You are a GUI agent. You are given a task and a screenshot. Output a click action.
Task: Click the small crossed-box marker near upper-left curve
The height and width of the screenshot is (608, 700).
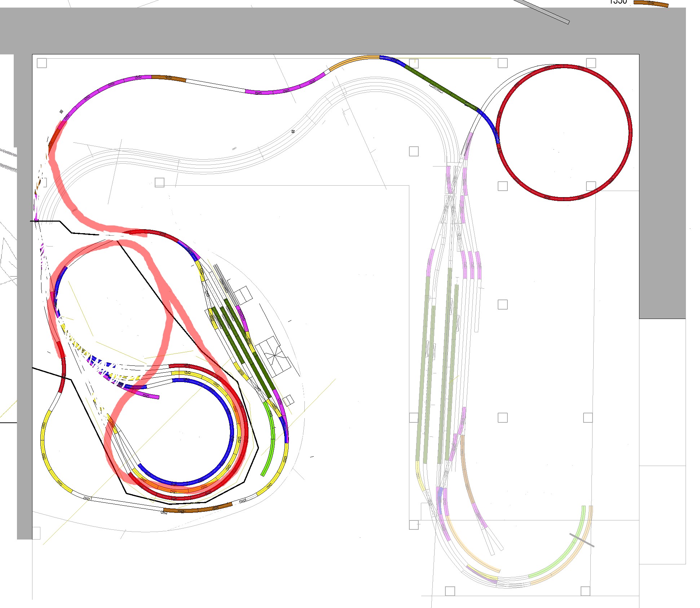coord(61,112)
